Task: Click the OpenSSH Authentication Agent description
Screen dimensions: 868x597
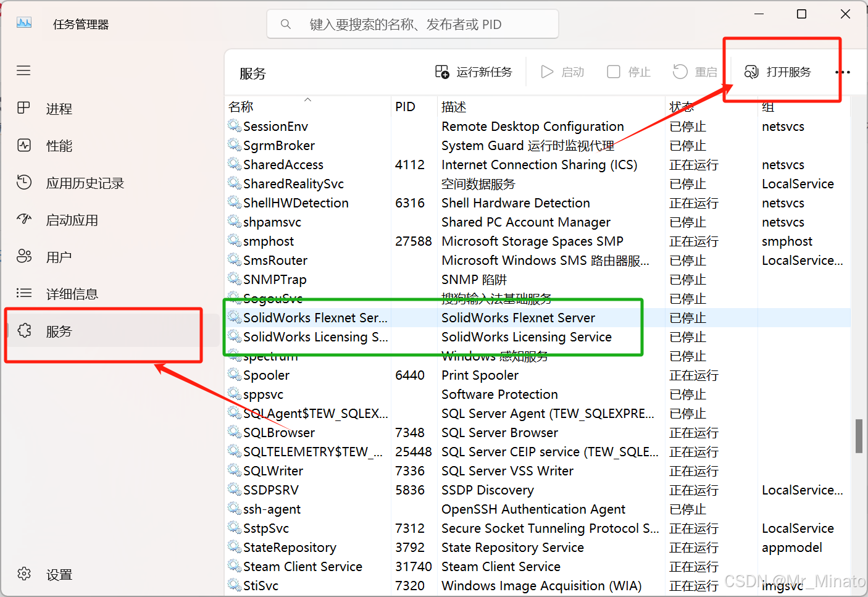Action: [x=533, y=509]
